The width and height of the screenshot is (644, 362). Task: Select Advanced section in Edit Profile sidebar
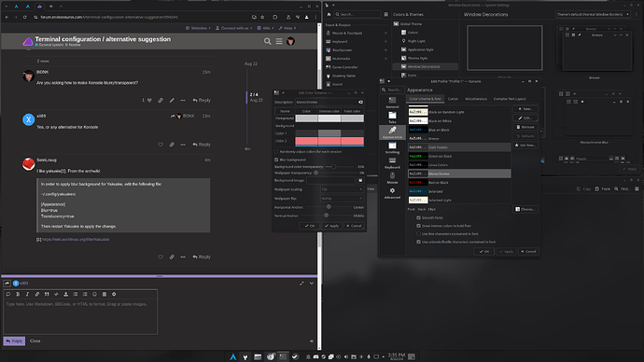tap(392, 193)
